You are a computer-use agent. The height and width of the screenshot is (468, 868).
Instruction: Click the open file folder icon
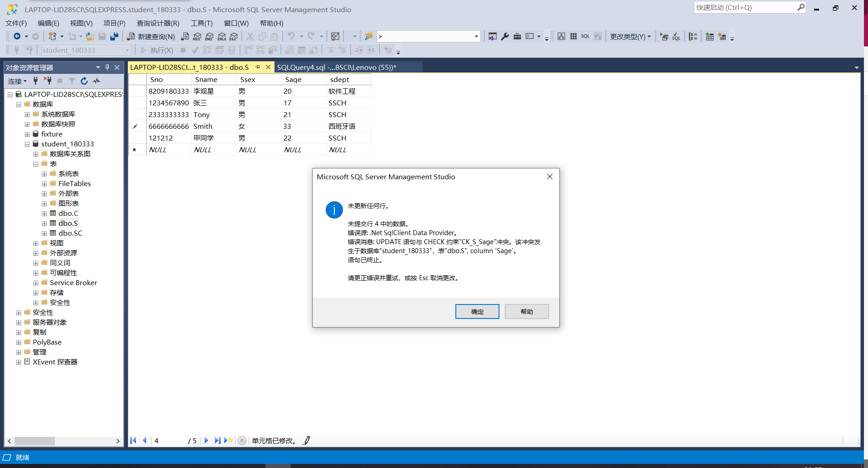[90, 36]
